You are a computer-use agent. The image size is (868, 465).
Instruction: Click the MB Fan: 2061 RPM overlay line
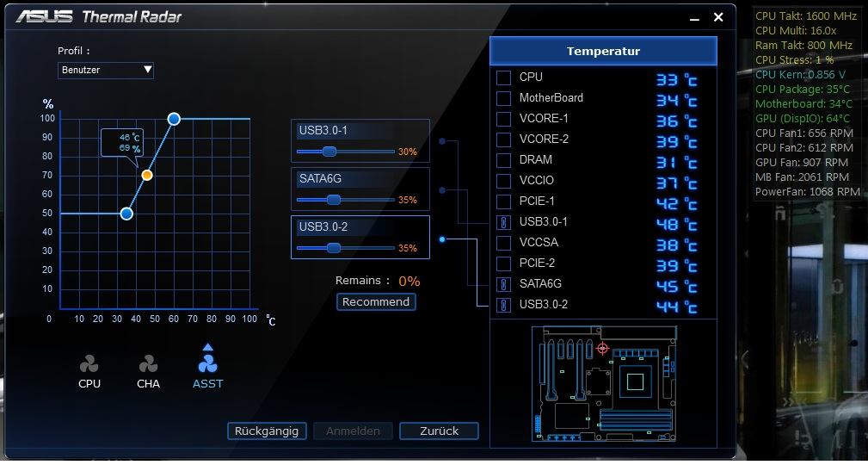802,177
